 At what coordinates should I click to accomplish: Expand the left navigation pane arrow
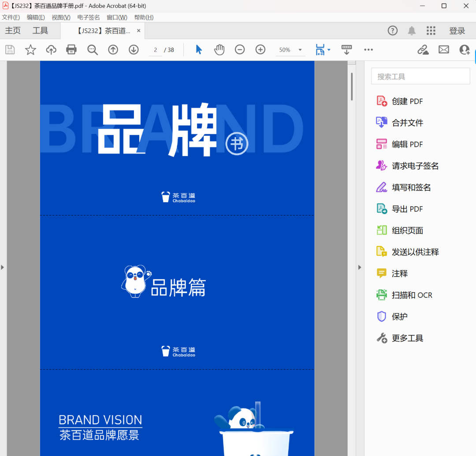pyautogui.click(x=3, y=267)
